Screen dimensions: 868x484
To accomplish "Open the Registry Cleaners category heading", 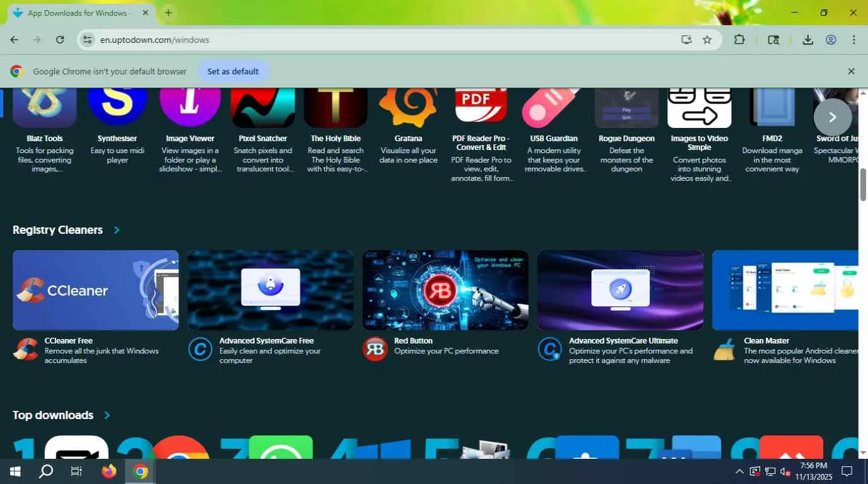I will click(57, 230).
